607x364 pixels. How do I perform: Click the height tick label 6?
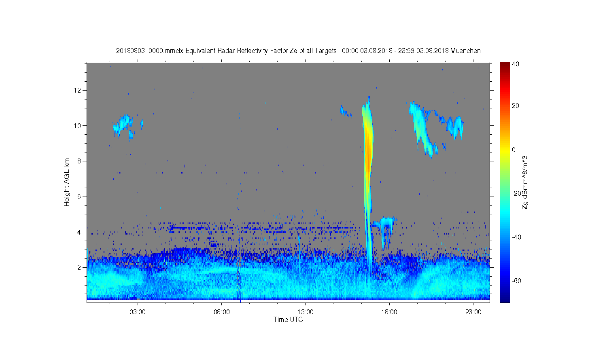click(80, 197)
